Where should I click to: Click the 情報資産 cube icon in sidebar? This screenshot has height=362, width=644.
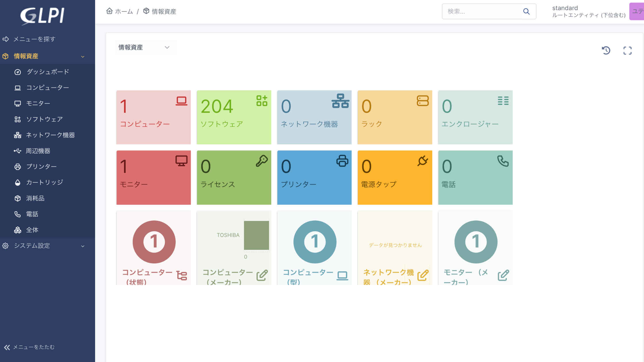pyautogui.click(x=5, y=56)
